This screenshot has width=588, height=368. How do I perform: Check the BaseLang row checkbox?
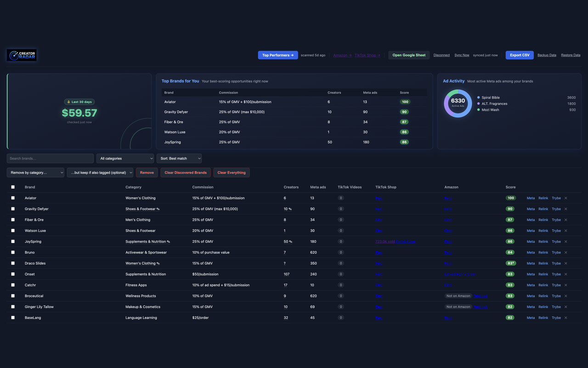point(13,318)
